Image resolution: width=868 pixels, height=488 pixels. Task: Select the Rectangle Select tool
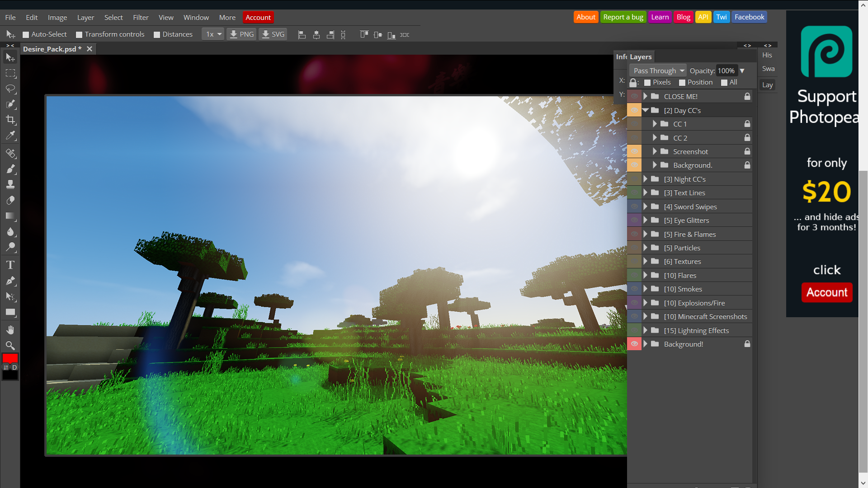pyautogui.click(x=10, y=73)
